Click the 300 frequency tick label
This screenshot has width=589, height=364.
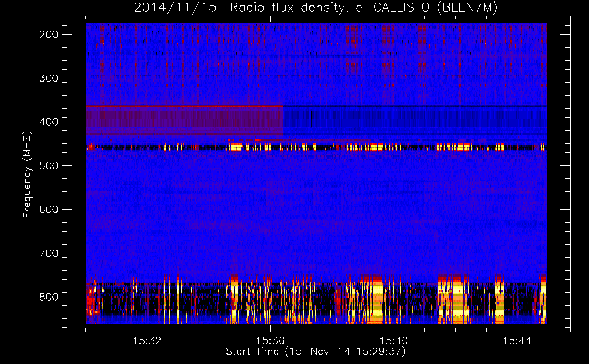tap(49, 78)
